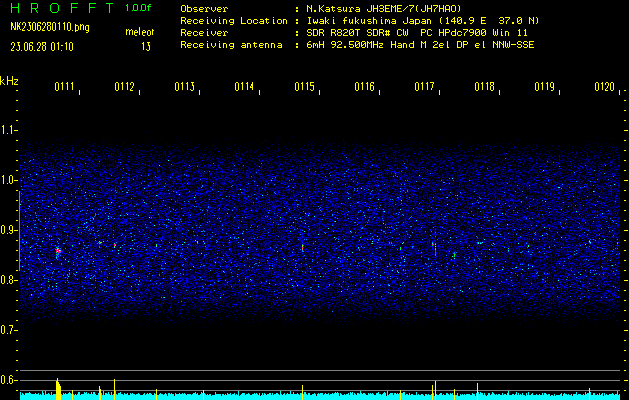Click the 1.0 kHz frequency label
Viewport: 629px width, 400px height.
(x=8, y=180)
